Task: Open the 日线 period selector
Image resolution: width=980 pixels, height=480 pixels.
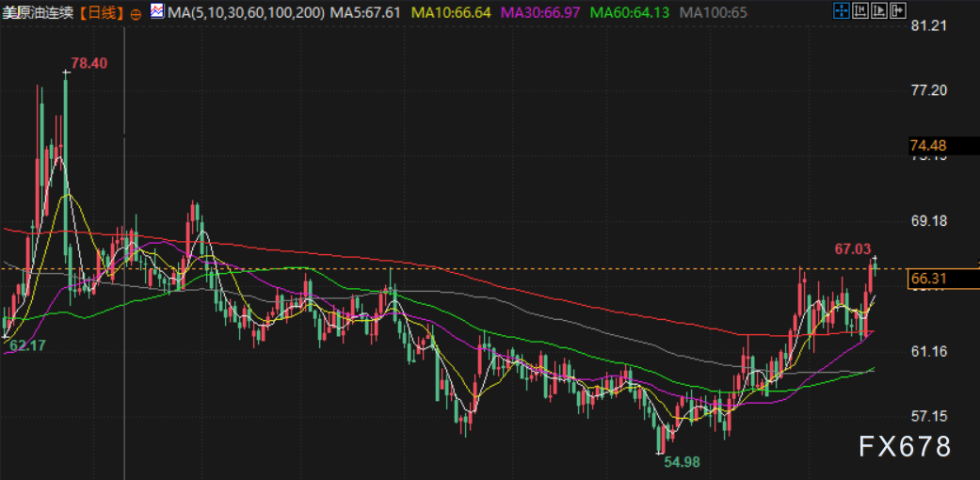Action: coord(102,14)
